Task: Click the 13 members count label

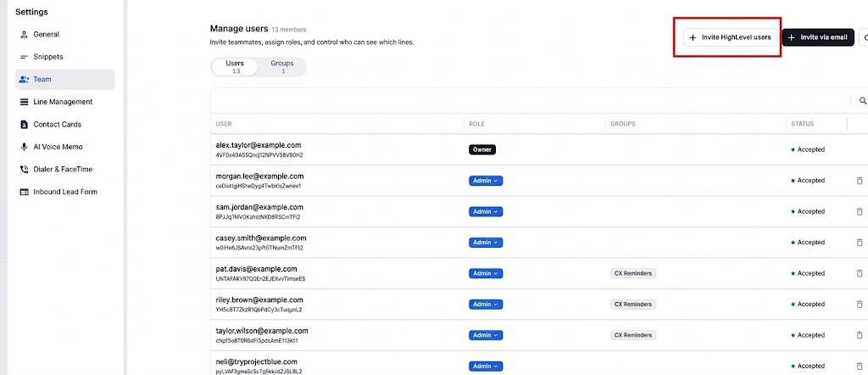Action: (x=289, y=30)
